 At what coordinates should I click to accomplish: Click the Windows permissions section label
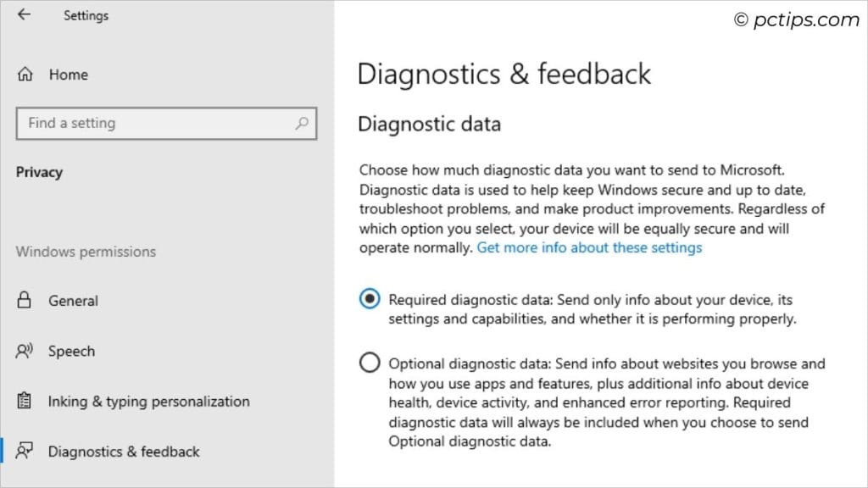point(86,252)
